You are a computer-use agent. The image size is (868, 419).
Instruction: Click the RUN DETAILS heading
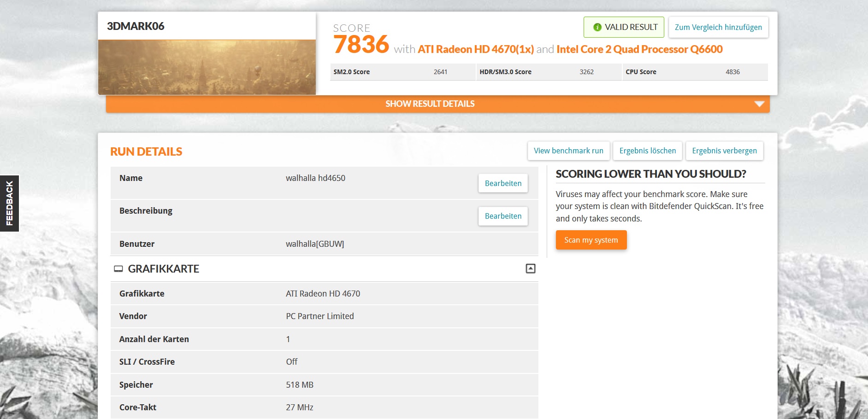tap(146, 151)
